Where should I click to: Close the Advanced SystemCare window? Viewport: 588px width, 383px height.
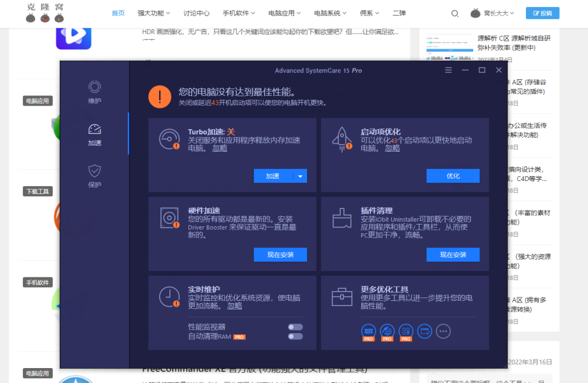click(499, 70)
